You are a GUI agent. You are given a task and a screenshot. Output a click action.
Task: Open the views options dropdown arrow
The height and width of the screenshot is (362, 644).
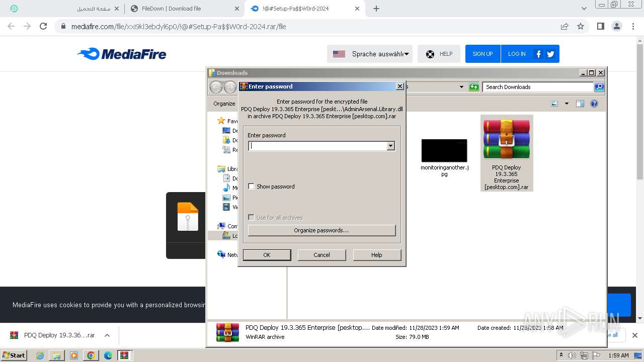point(567,104)
